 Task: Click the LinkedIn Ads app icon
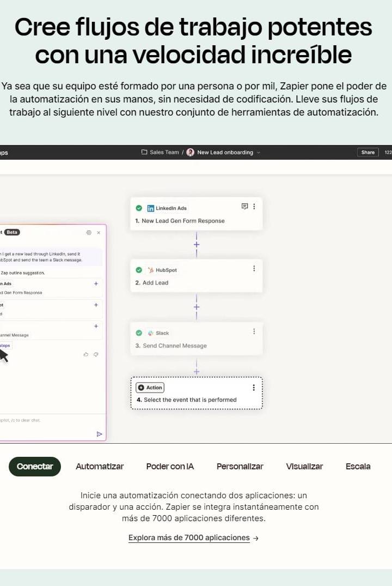tap(150, 208)
